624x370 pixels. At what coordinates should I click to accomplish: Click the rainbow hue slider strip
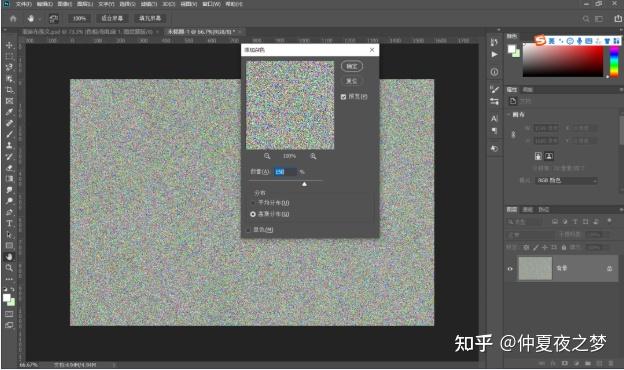tap(614, 60)
